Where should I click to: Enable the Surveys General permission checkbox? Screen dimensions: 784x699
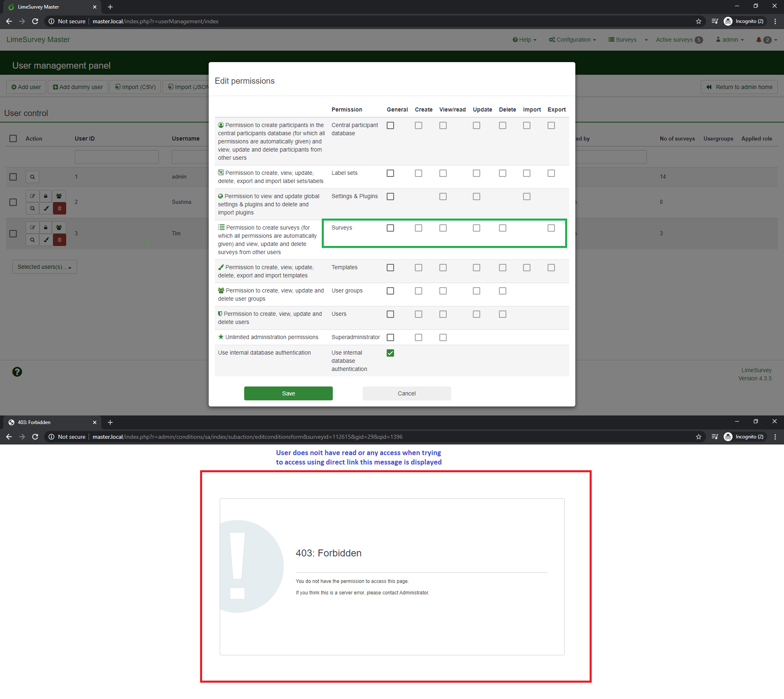(390, 228)
